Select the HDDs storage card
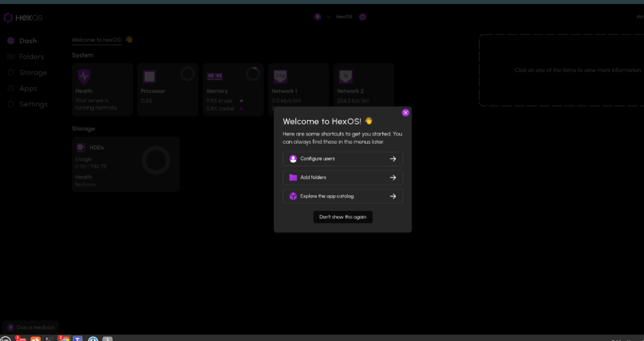The height and width of the screenshot is (341, 644). [x=126, y=164]
